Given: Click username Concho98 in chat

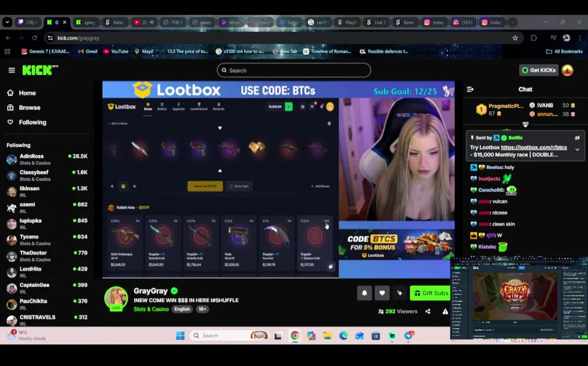Looking at the screenshot, I should point(490,190).
